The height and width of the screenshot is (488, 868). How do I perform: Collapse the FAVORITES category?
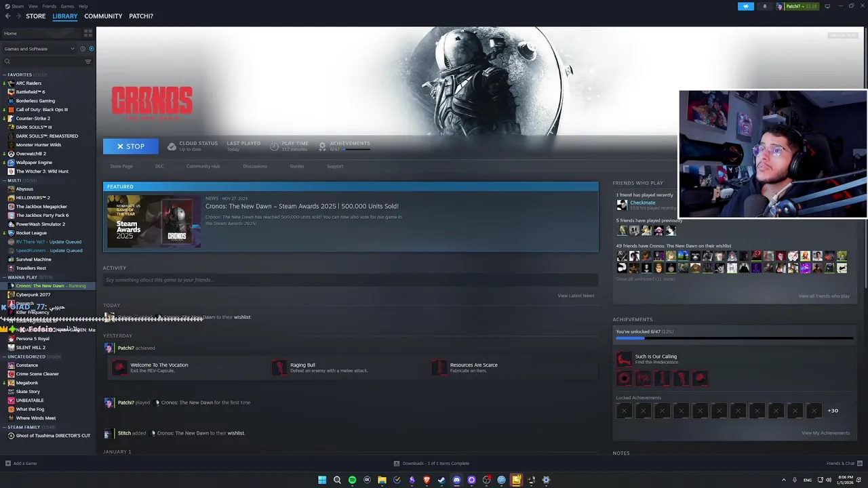pyautogui.click(x=4, y=75)
